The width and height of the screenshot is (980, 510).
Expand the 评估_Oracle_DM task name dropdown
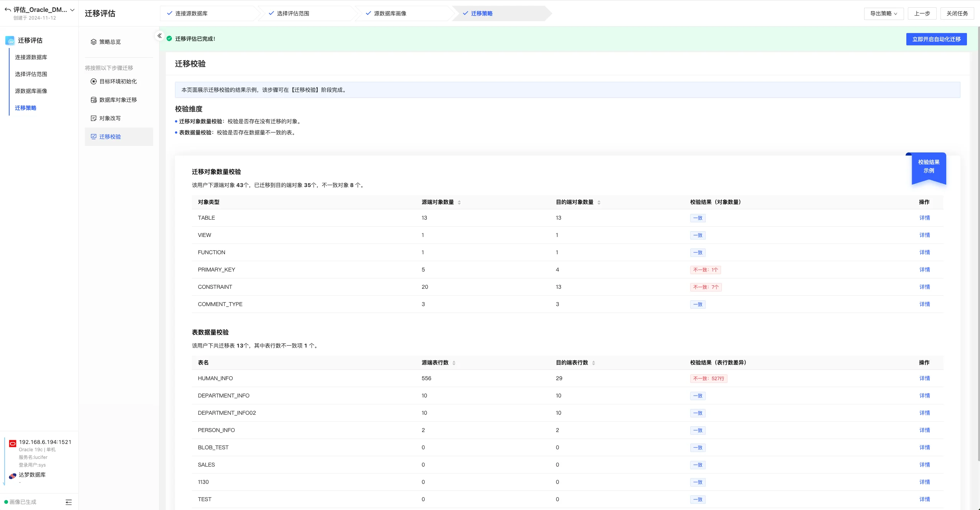click(x=72, y=10)
